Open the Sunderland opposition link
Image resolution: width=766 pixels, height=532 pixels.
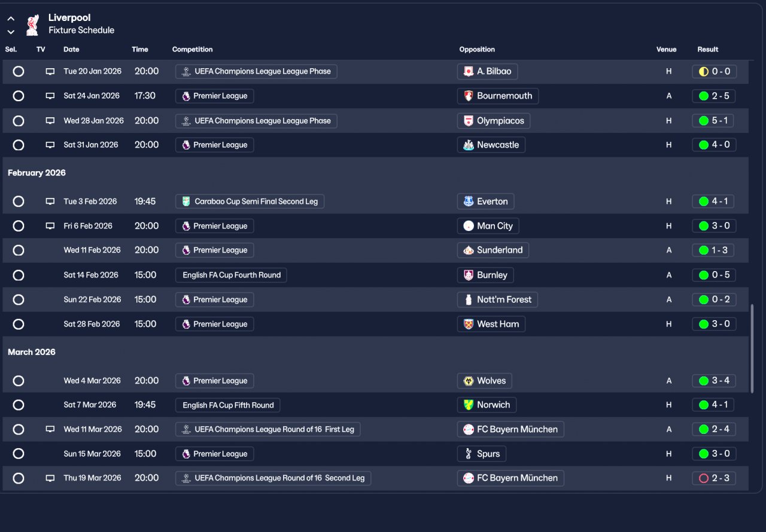[x=493, y=250]
